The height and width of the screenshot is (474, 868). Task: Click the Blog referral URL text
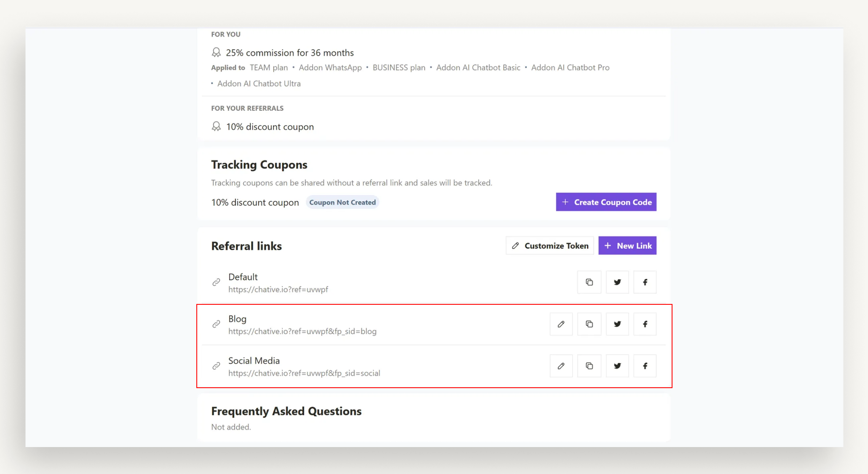pos(302,331)
